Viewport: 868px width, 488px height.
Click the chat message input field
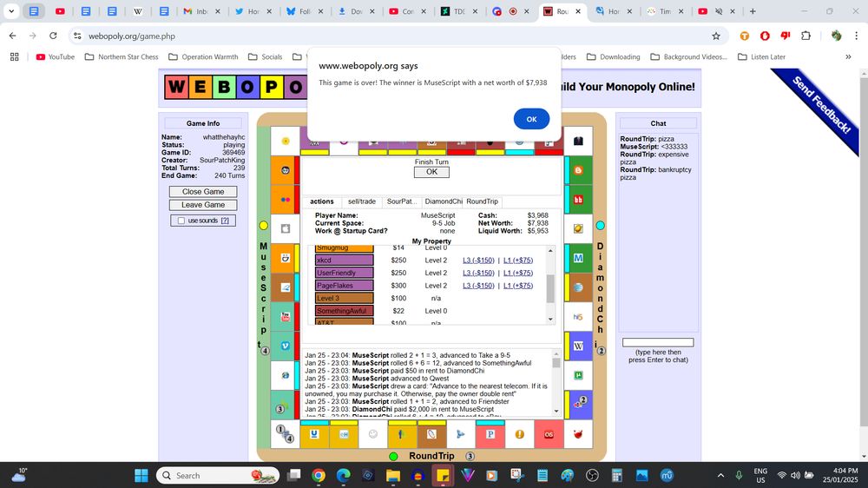pyautogui.click(x=658, y=343)
